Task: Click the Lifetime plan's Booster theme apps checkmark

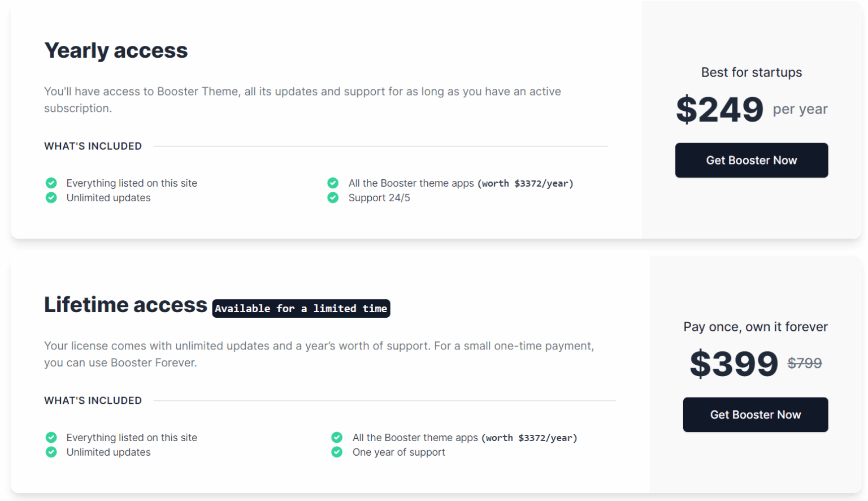Action: tap(337, 438)
